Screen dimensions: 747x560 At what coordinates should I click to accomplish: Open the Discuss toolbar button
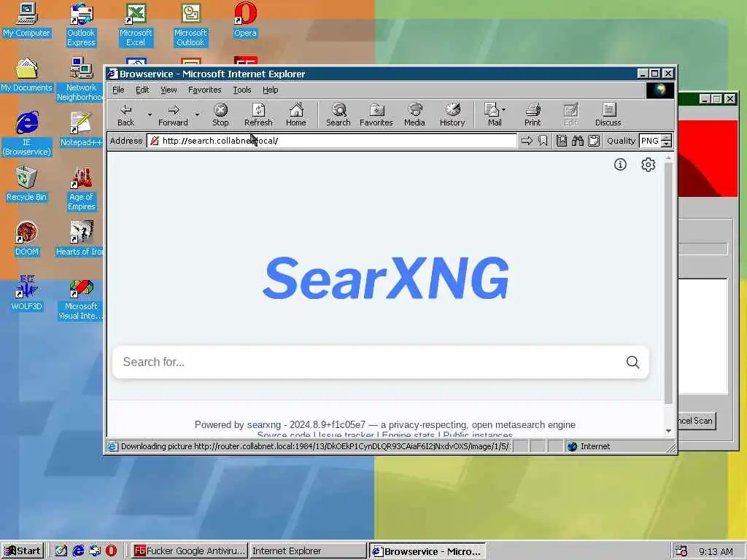(608, 115)
